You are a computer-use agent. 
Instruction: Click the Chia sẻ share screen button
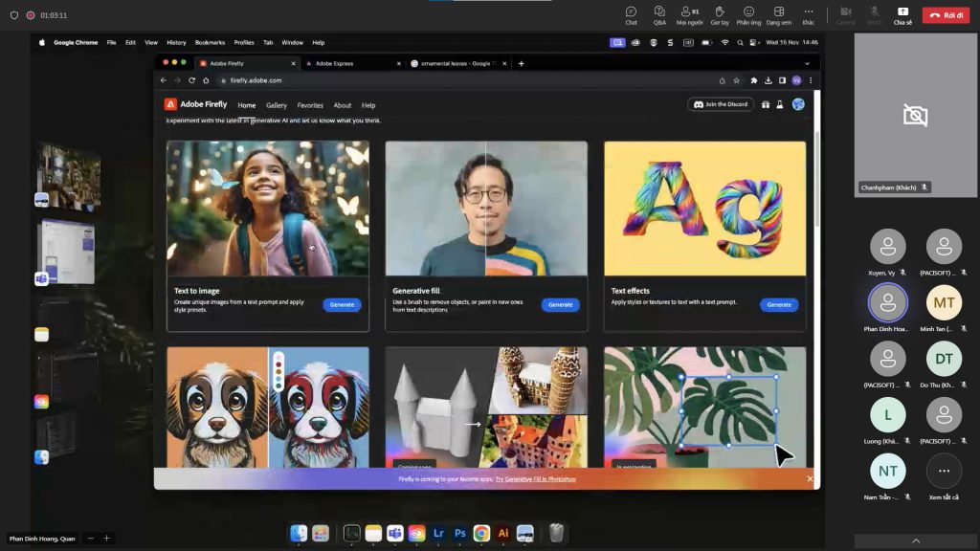point(902,15)
